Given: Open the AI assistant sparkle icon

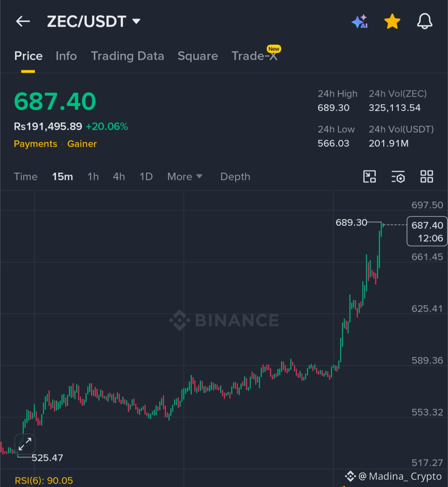Looking at the screenshot, I should point(360,22).
